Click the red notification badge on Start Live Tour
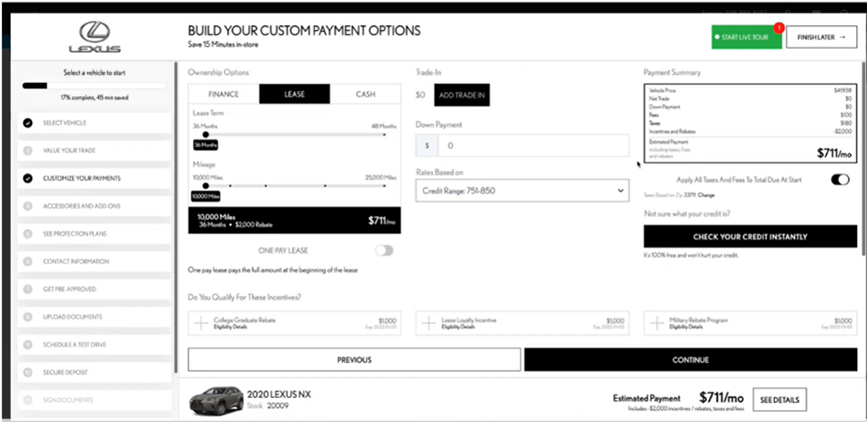Screen dimensions: 867x422 click(779, 28)
